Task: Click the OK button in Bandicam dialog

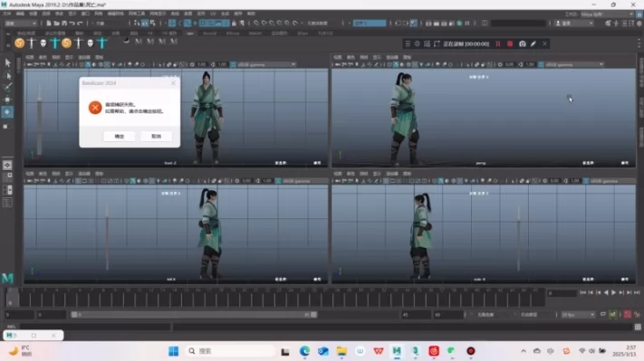Action: click(119, 137)
